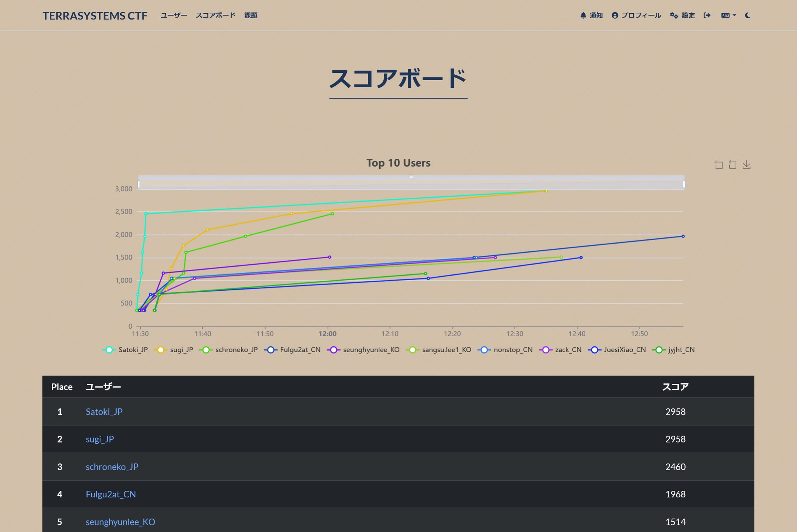Click the chart zoom reset icon
The image size is (797, 532).
(732, 165)
